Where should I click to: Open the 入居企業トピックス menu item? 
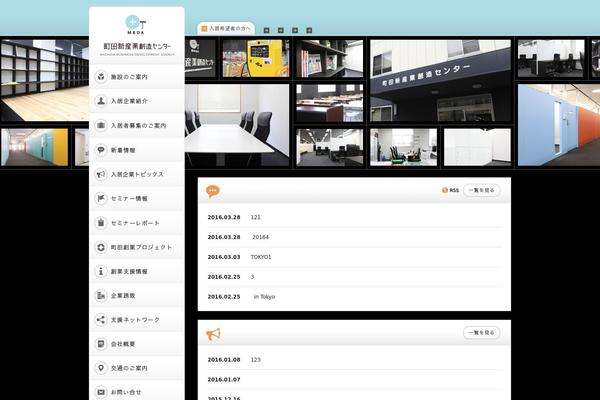[x=137, y=174]
